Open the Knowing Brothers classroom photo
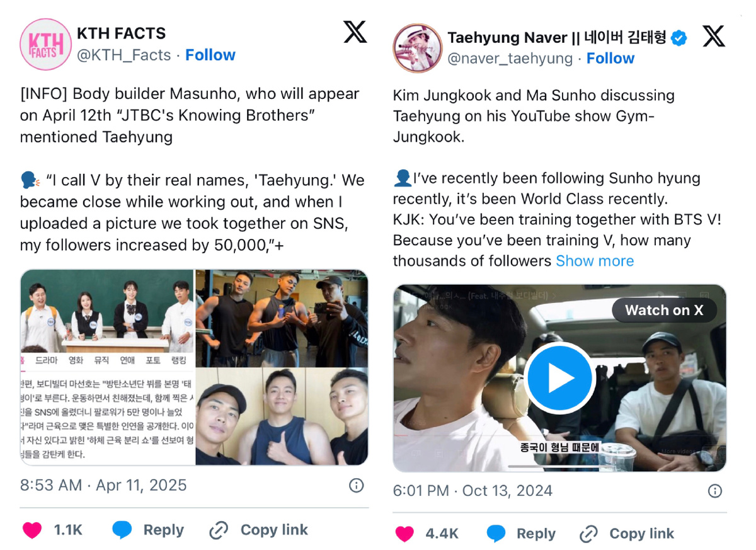 [x=108, y=311]
